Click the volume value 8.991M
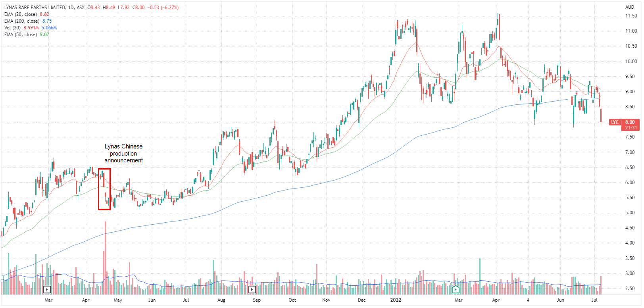 coord(31,28)
